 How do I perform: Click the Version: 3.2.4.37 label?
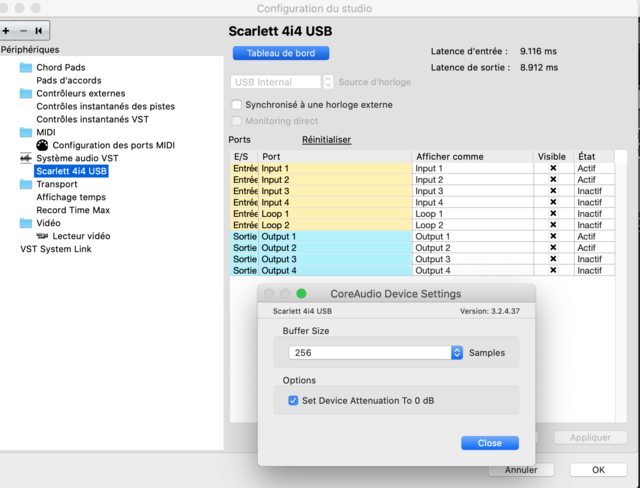tap(490, 311)
